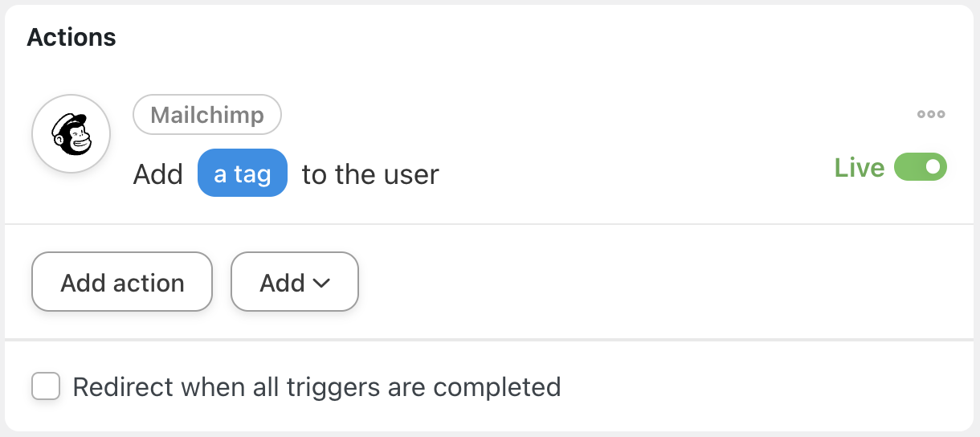980x437 pixels.
Task: Check the Redirect when all triggers checkbox
Action: click(46, 386)
